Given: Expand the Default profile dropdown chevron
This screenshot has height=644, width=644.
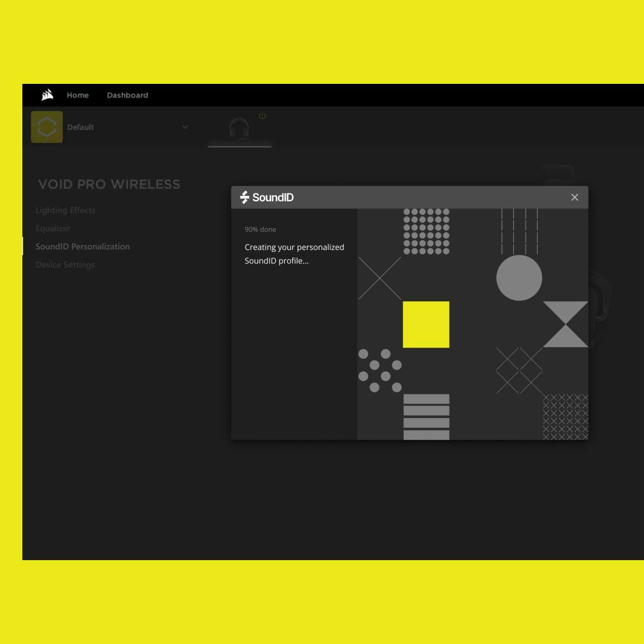Looking at the screenshot, I should pos(185,127).
